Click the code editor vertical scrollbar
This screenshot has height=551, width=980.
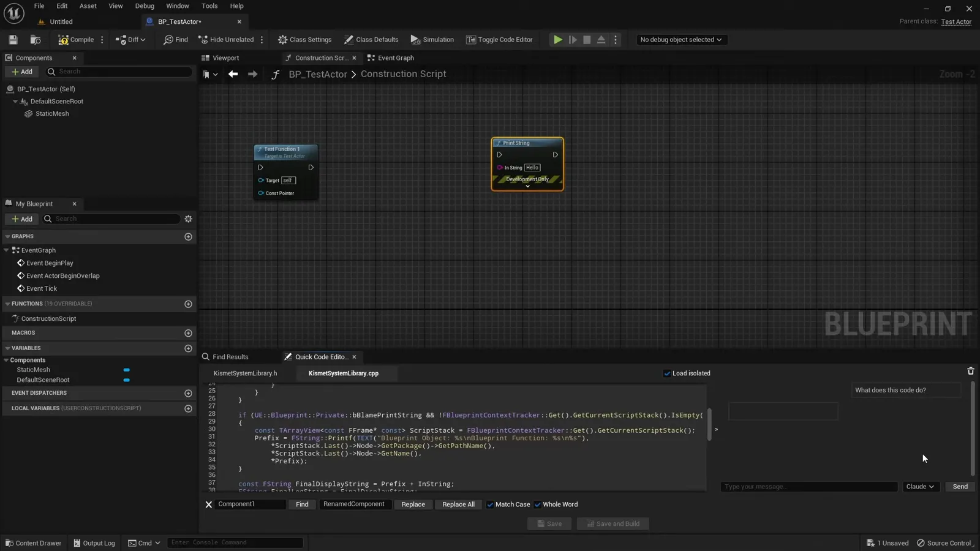709,424
